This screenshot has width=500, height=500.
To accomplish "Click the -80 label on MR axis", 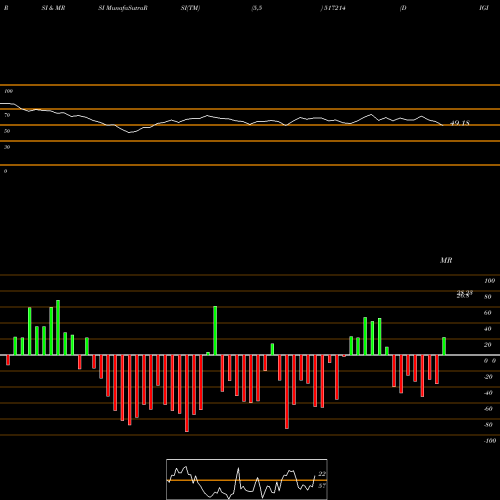I will tap(488, 425).
